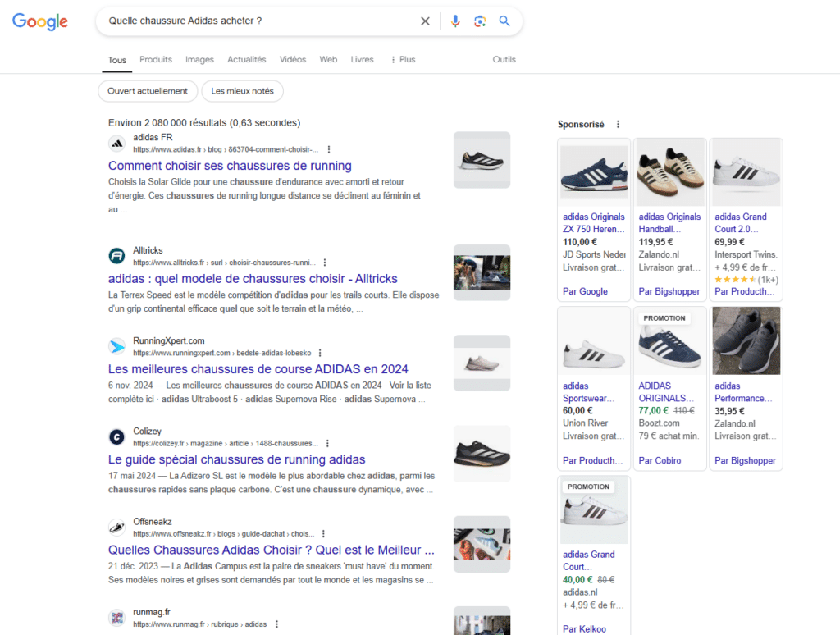Click the adidas.fr blog URL breadcrumb

(x=226, y=149)
